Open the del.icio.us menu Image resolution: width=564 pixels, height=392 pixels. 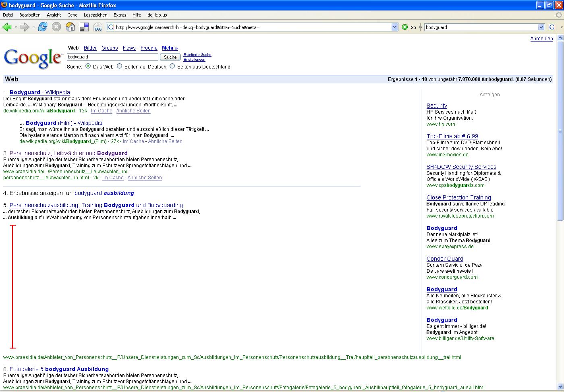pos(157,15)
